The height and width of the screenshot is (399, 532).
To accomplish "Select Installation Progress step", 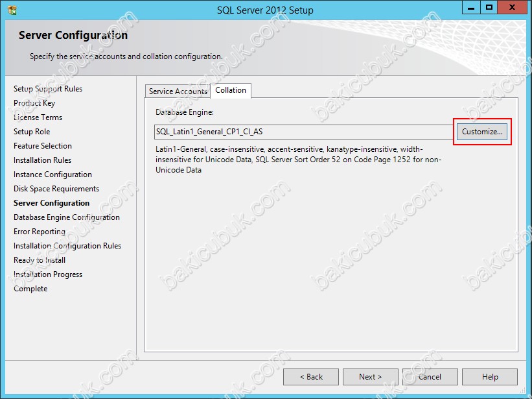I will click(x=48, y=274).
